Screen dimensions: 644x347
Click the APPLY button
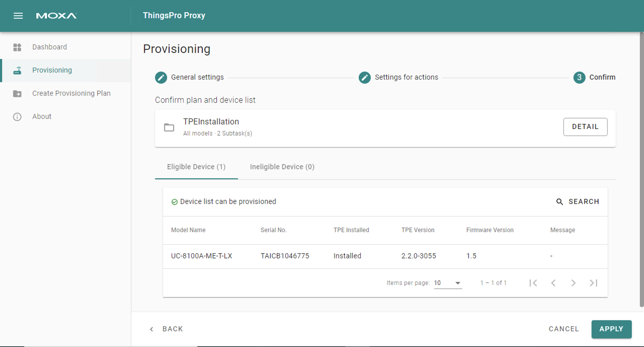612,329
